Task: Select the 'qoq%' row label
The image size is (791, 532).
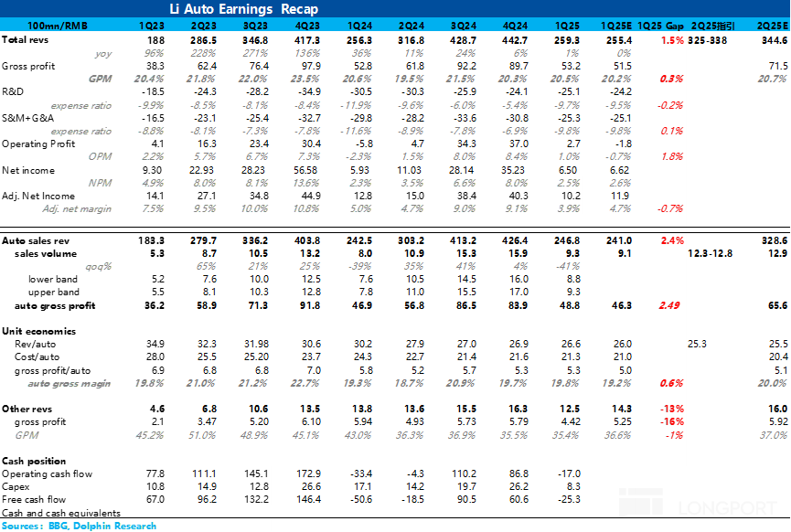Action: pos(98,266)
